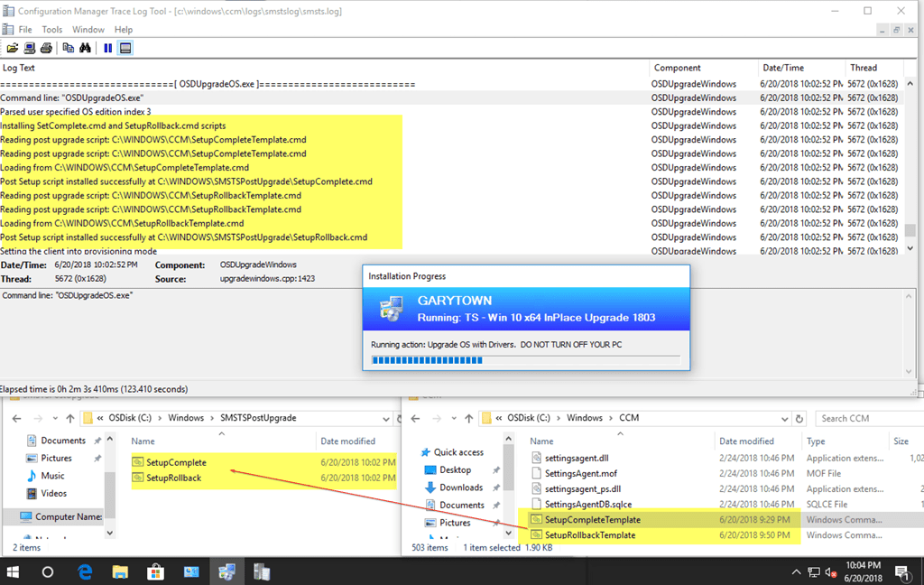Viewport: 924px width, 585px height.
Task: Click the log list scroll down arrow
Action: (910, 248)
